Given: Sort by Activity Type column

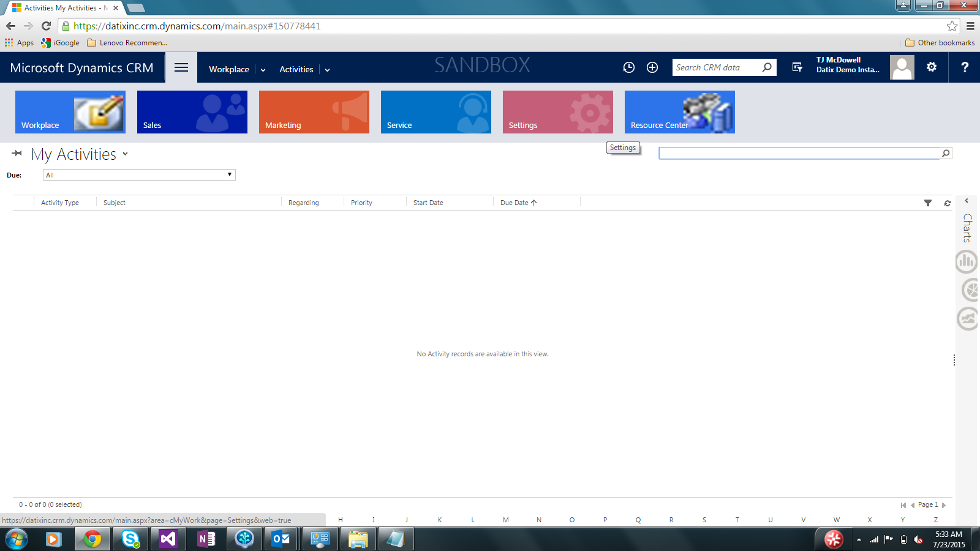Looking at the screenshot, I should (60, 203).
